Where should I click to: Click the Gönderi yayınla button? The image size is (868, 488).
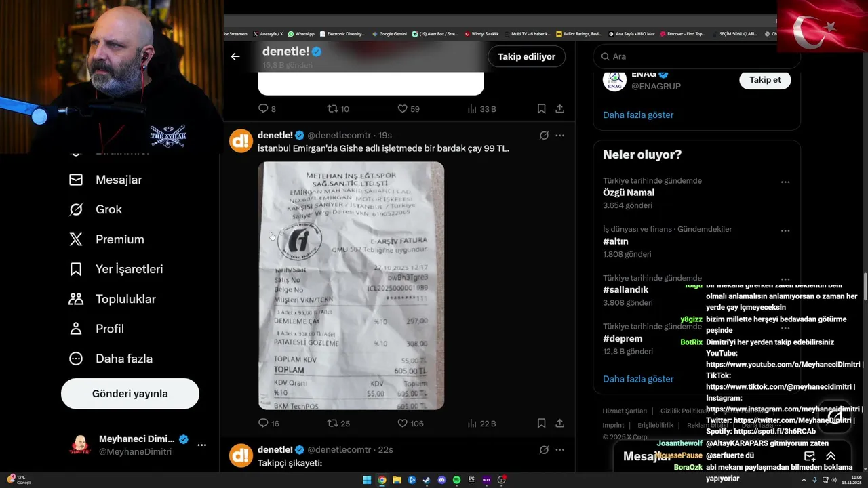click(x=130, y=394)
